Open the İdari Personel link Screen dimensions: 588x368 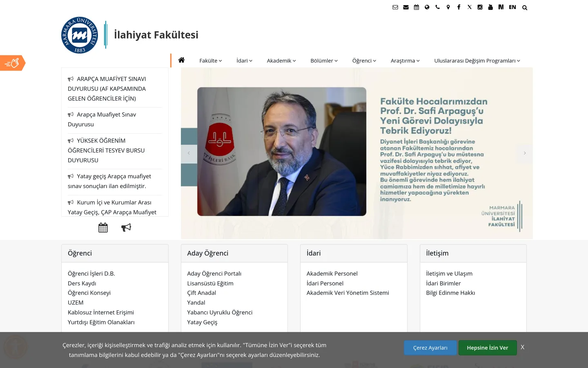[x=325, y=283]
